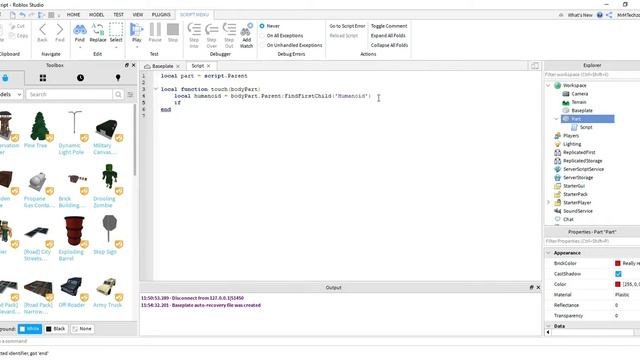Select the Pine Tree model thumbnail
Screen dimensions: 640x360
pyautogui.click(x=39, y=126)
